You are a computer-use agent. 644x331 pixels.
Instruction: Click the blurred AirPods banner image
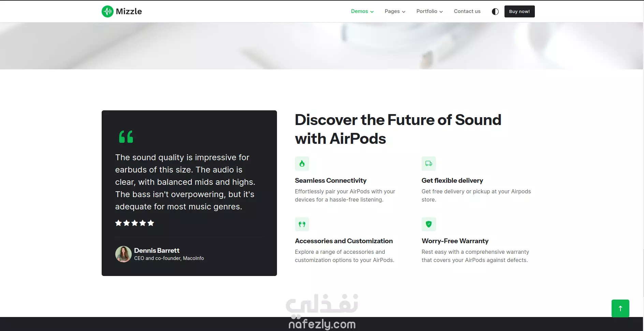[321, 46]
